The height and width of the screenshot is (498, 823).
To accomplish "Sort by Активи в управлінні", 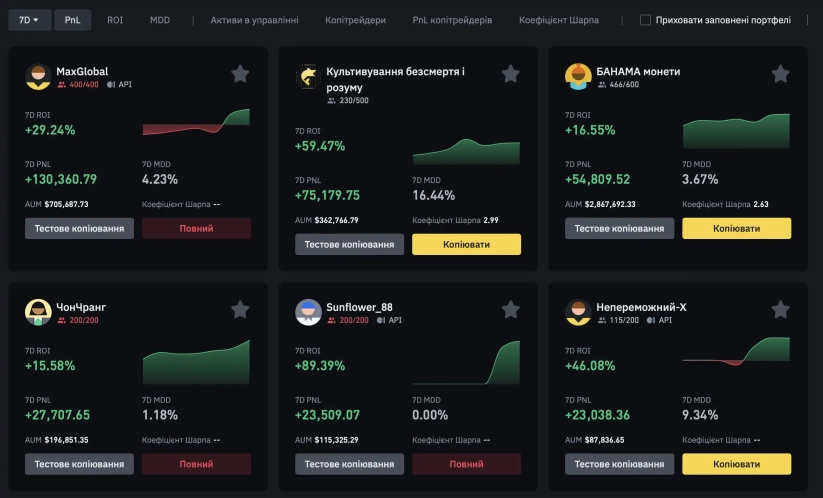I will click(x=254, y=20).
